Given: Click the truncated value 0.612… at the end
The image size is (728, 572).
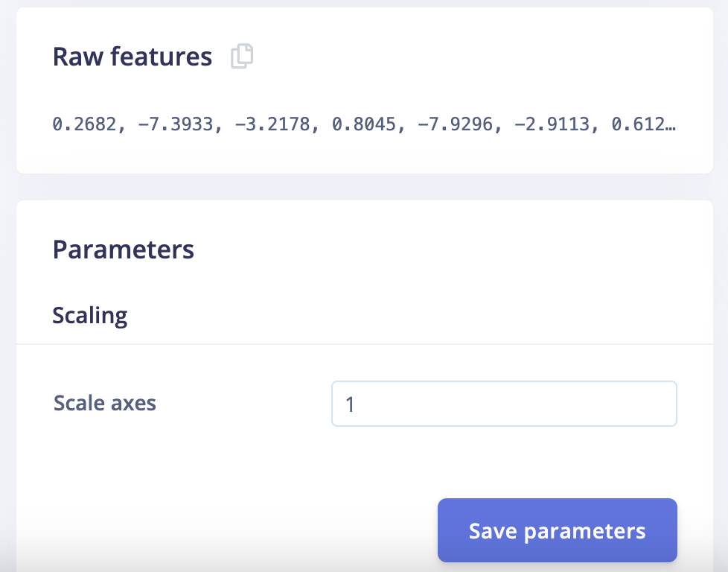Looking at the screenshot, I should tap(643, 124).
